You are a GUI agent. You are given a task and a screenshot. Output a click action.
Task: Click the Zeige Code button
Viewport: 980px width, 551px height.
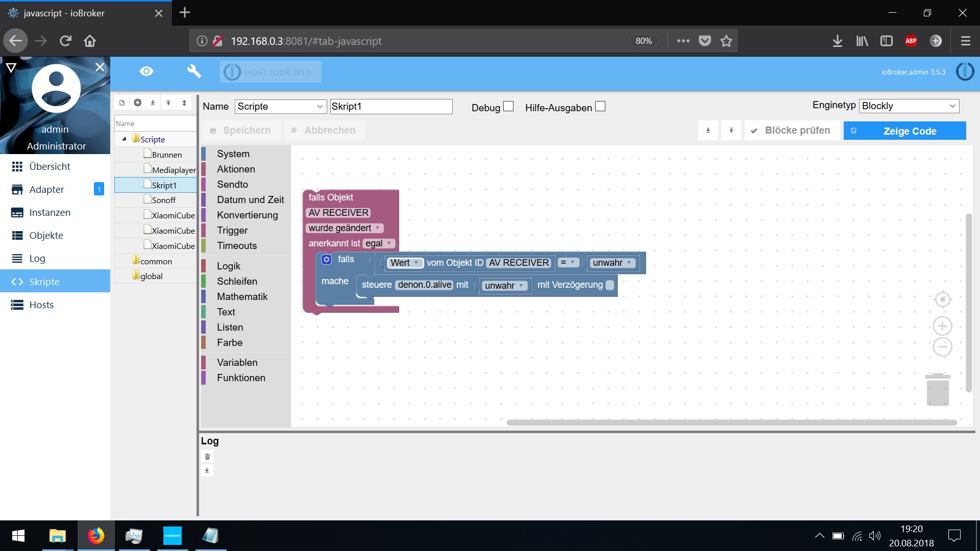pos(904,131)
